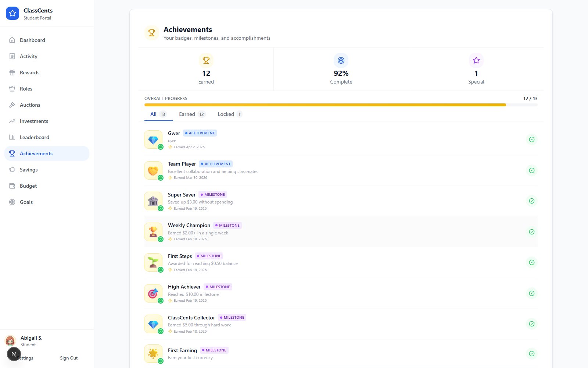Click the ACHIEVEMENT tag next to Team Player
This screenshot has height=368, width=588.
(x=216, y=164)
